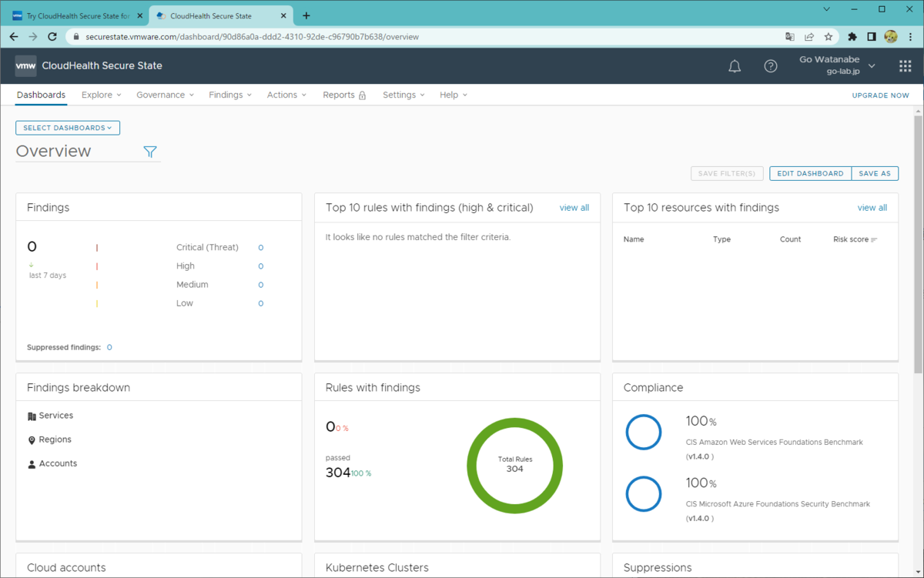Expand the Settings menu
The width and height of the screenshot is (924, 578).
coord(403,95)
